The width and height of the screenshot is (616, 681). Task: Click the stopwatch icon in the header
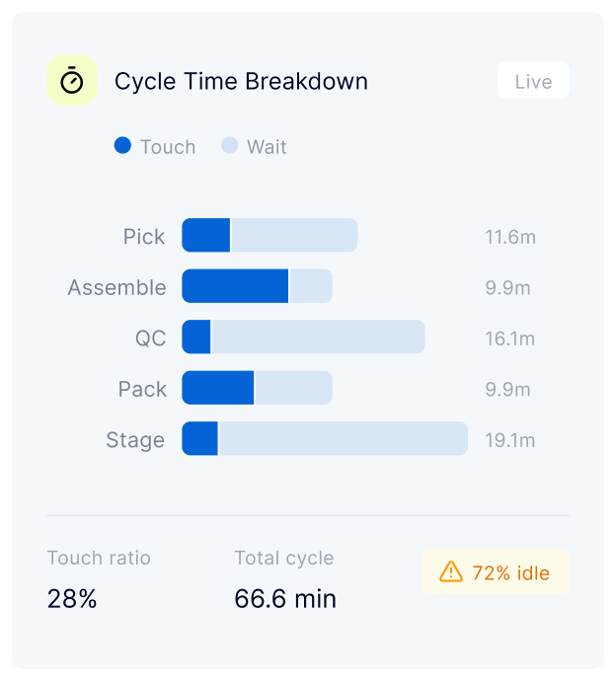(x=72, y=81)
